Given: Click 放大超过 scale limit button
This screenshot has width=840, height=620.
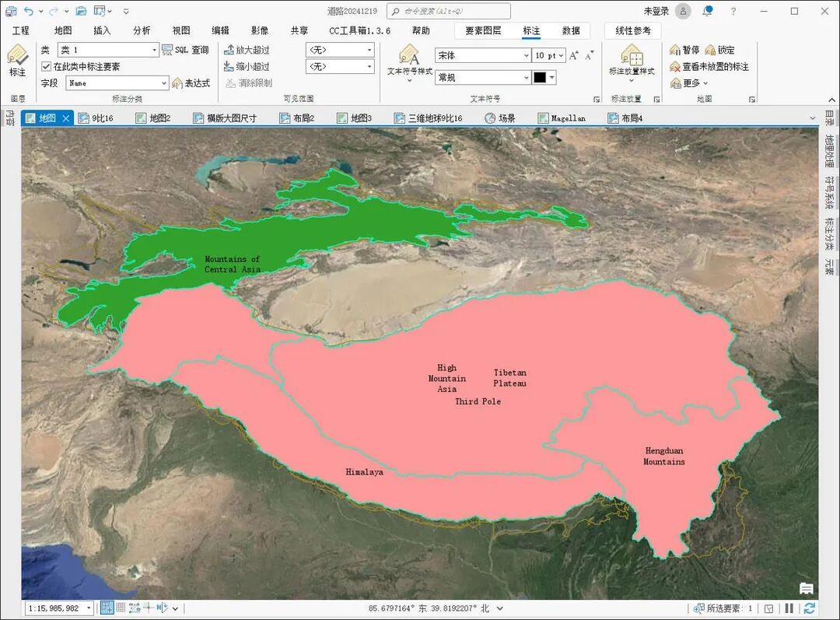Looking at the screenshot, I should tap(247, 50).
